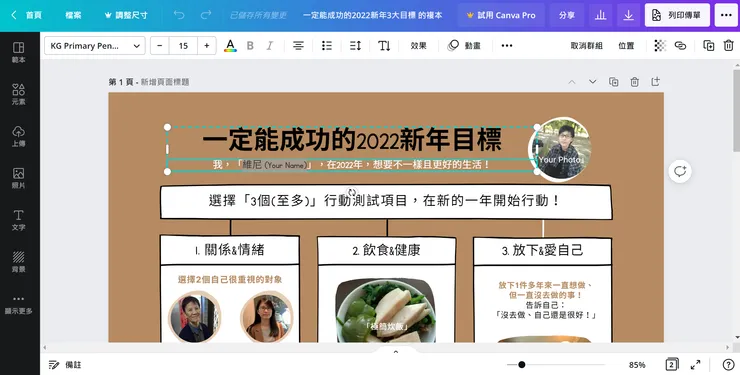The image size is (740, 375).
Task: Duplicate page 1
Action: tap(614, 82)
